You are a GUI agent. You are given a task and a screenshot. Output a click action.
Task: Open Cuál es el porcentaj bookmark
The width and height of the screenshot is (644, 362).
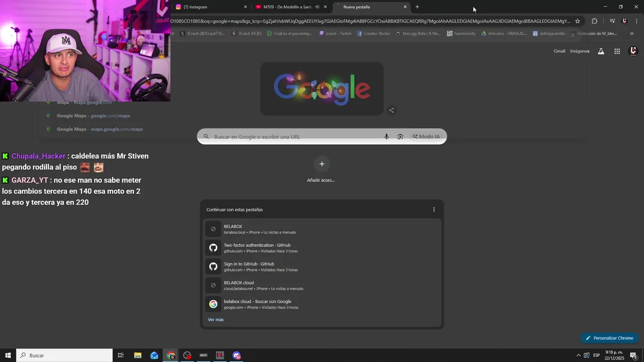pos(289,34)
